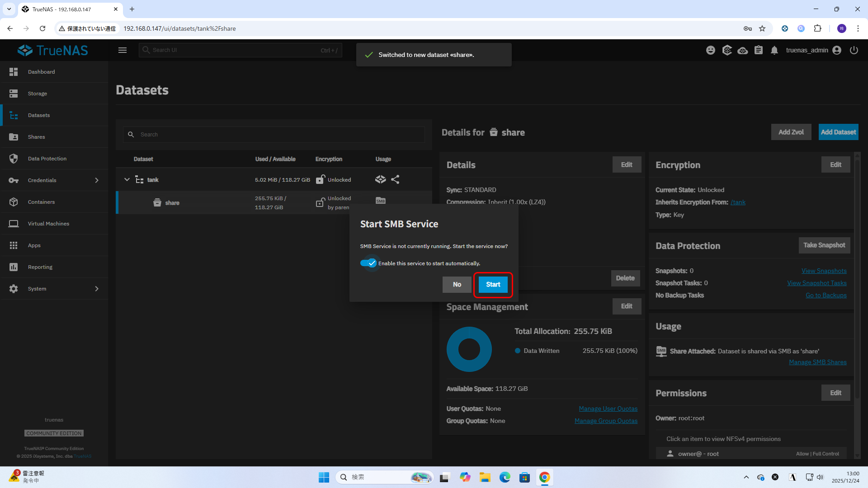Click the TrueCommand cloud status icon
The width and height of the screenshot is (868, 488).
pos(742,50)
